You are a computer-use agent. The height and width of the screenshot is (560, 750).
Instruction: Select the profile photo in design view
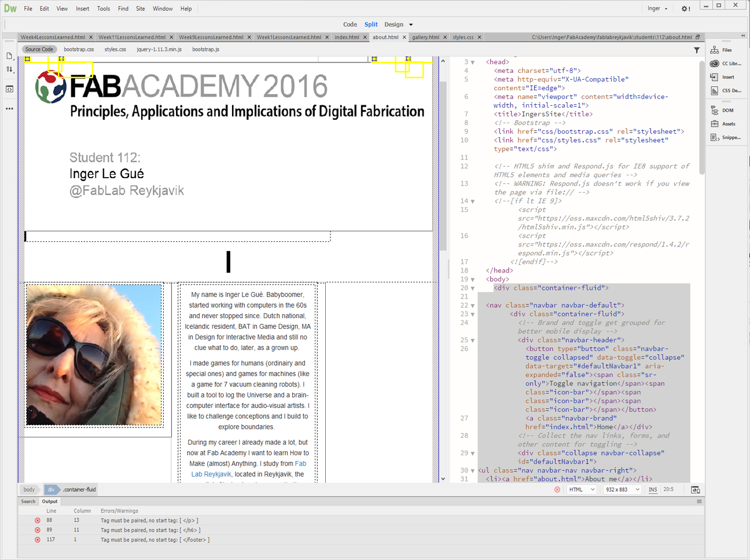94,355
